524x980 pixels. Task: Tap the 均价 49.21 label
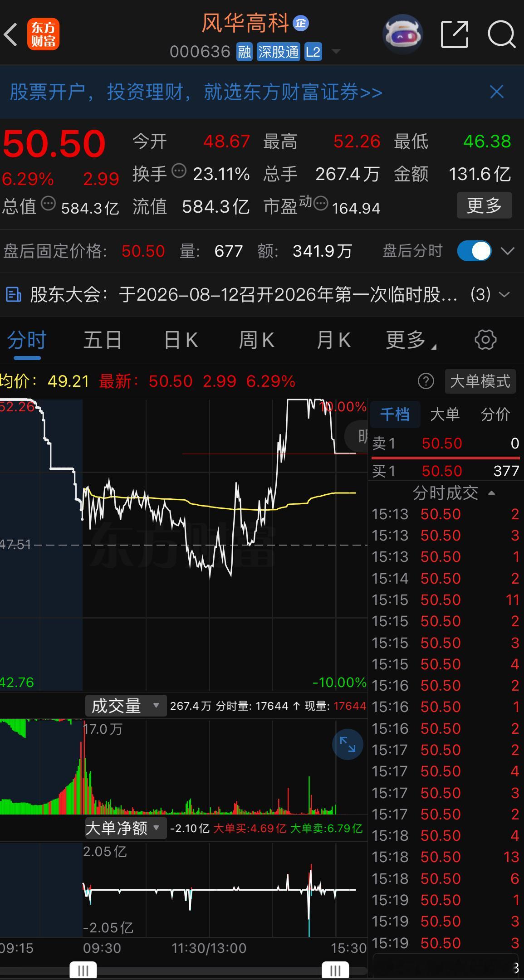click(x=44, y=381)
